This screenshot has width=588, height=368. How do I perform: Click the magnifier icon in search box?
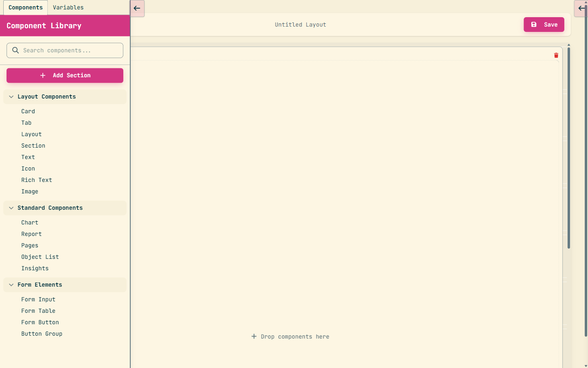coord(16,50)
